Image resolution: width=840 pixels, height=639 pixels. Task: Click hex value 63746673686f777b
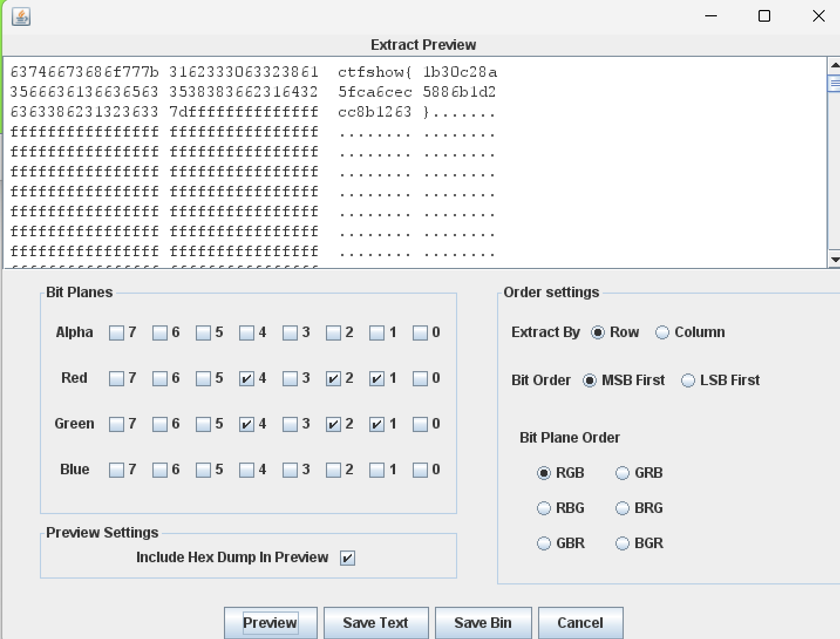click(x=85, y=72)
